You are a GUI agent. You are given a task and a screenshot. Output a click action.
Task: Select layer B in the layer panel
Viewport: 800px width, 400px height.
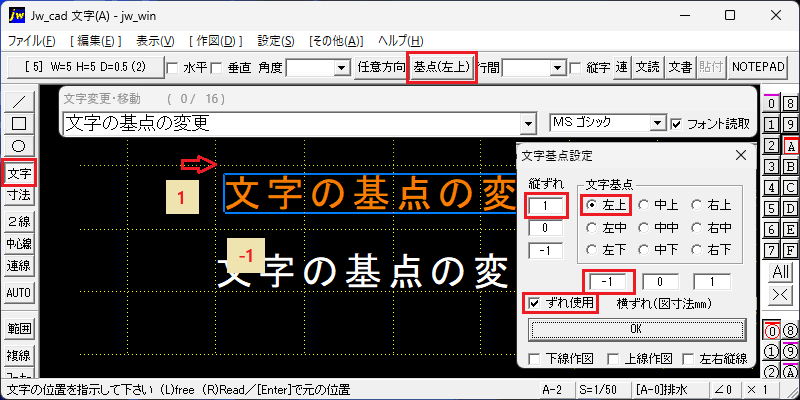tap(790, 166)
